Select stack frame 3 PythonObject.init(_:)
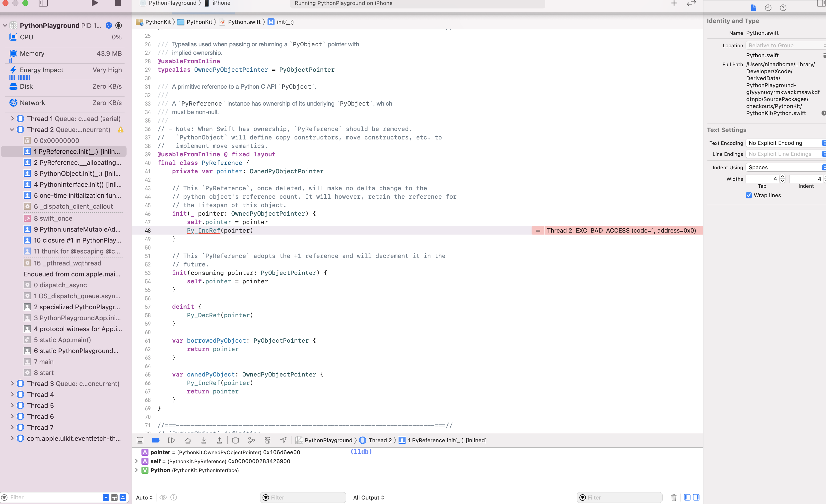The image size is (826, 504). pyautogui.click(x=77, y=174)
